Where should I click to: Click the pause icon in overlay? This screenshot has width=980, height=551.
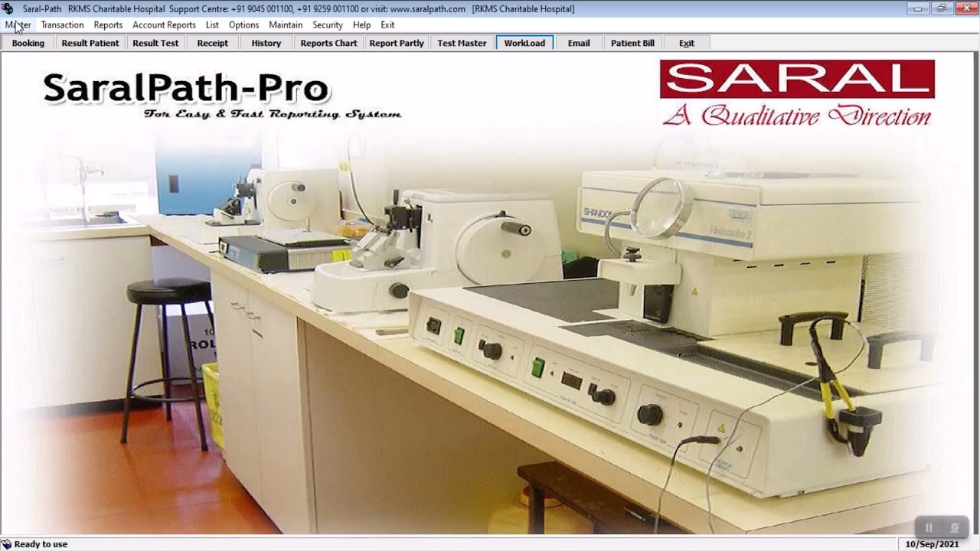point(929,528)
